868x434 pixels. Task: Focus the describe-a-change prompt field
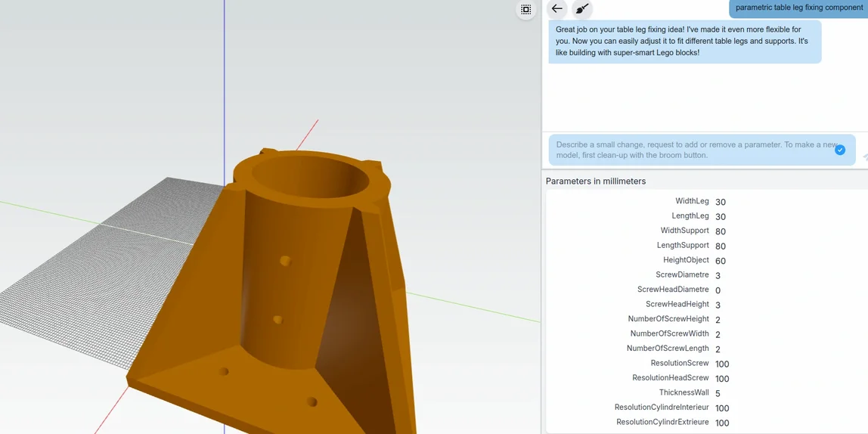[702, 150]
